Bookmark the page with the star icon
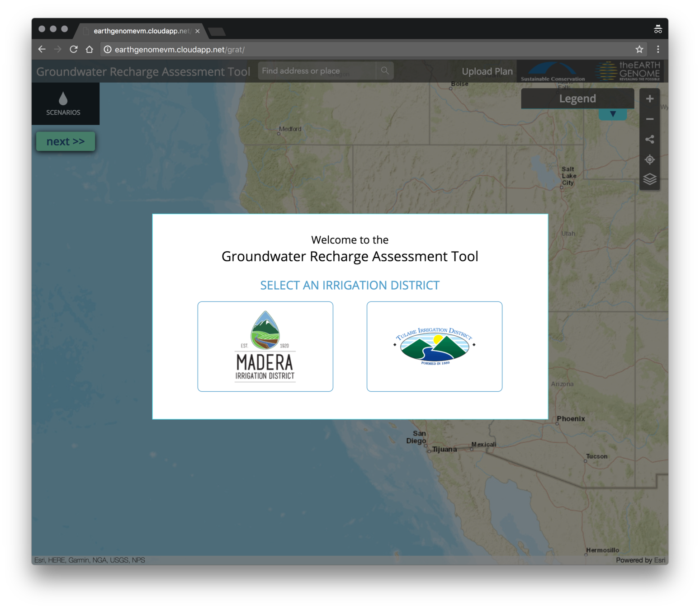 coord(639,49)
